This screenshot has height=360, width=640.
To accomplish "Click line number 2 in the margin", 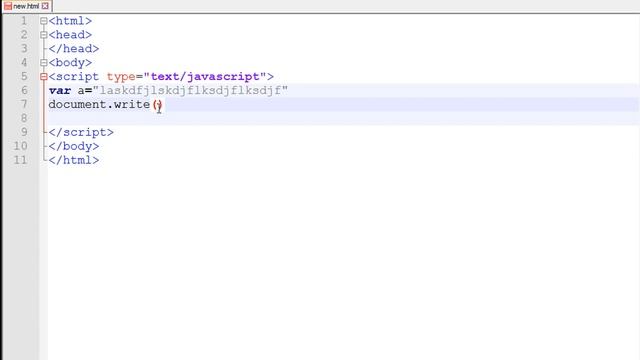I will (x=24, y=35).
